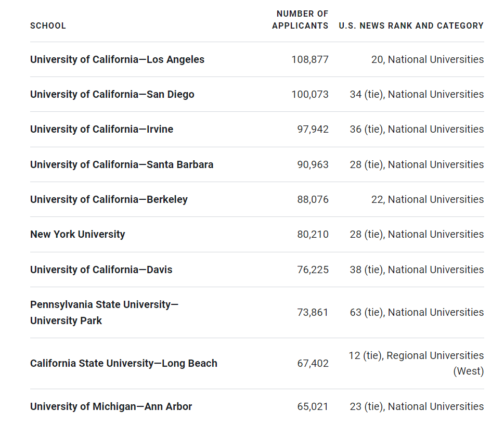Select the 65,021 applicants value
Viewport: 504px width, 423px height.
point(313,406)
